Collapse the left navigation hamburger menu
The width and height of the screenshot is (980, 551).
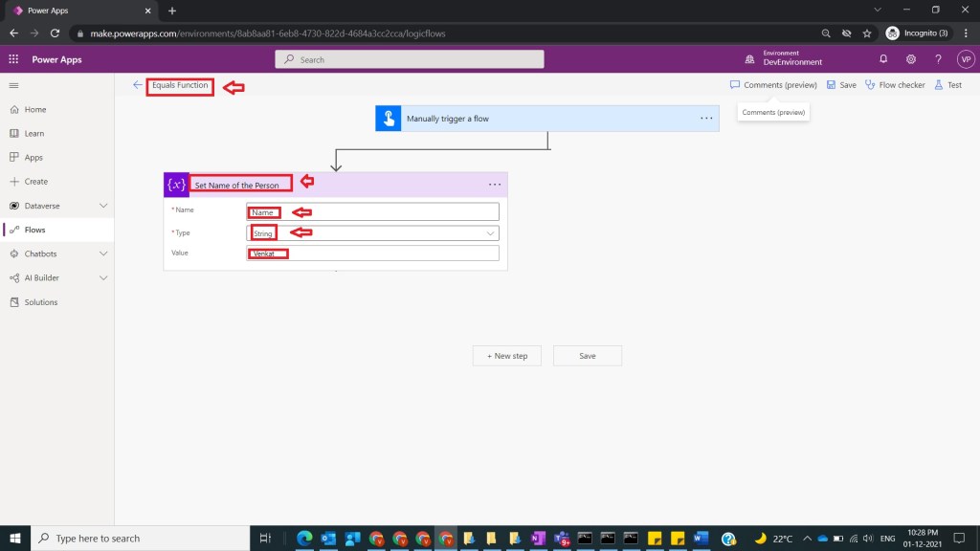coord(13,86)
